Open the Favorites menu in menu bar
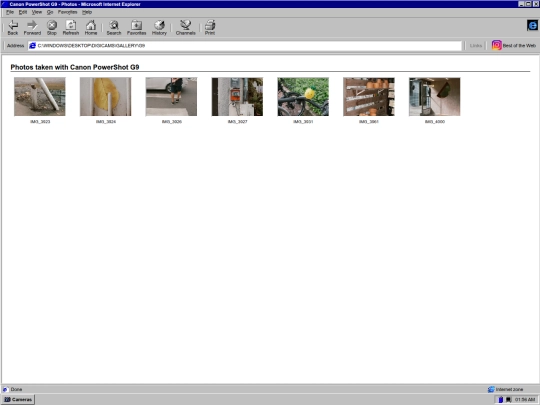Image resolution: width=540 pixels, height=405 pixels. (x=68, y=12)
